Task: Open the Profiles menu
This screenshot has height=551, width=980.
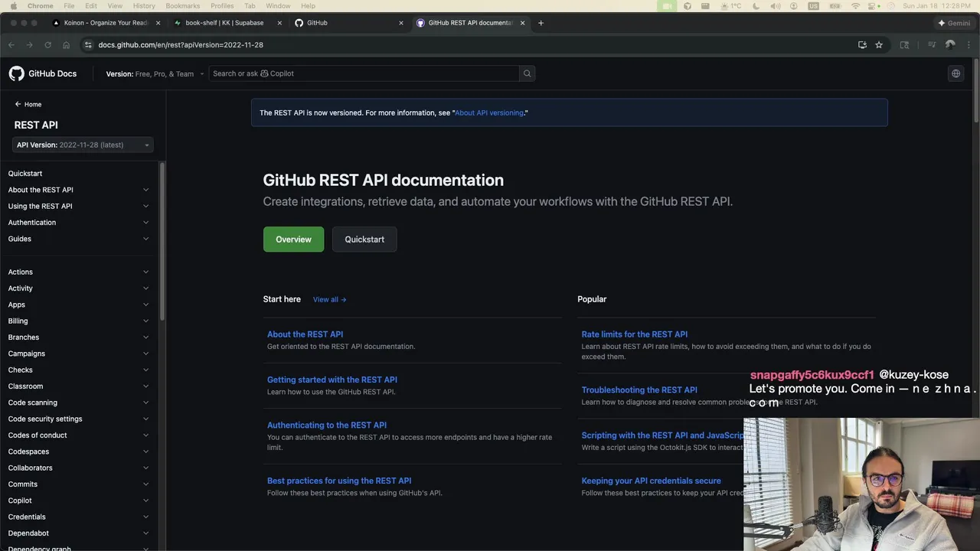Action: tap(222, 5)
